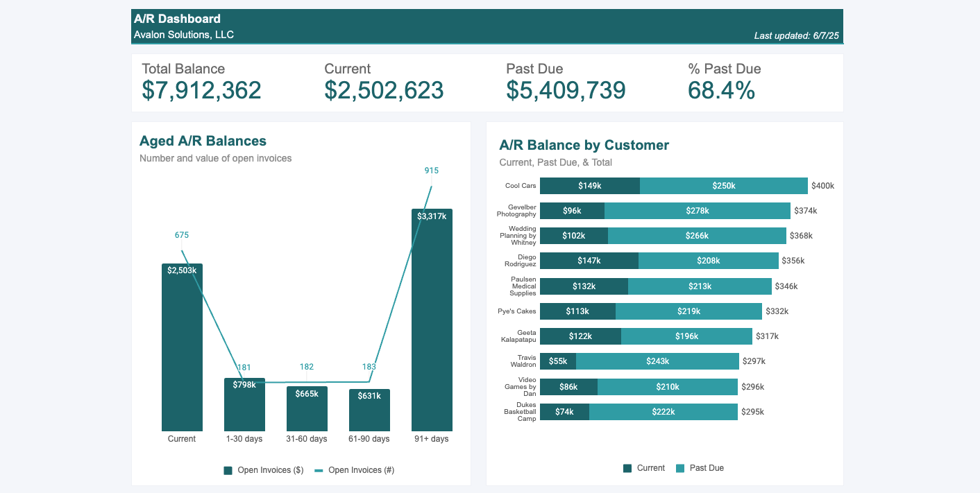Select Wedding Planning by Whitney $266k segment

(x=697, y=236)
